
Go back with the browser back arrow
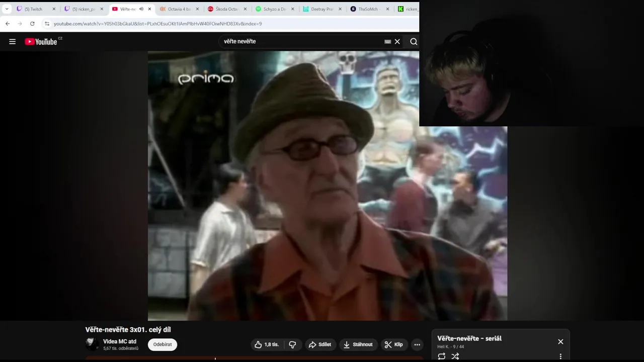(8, 24)
